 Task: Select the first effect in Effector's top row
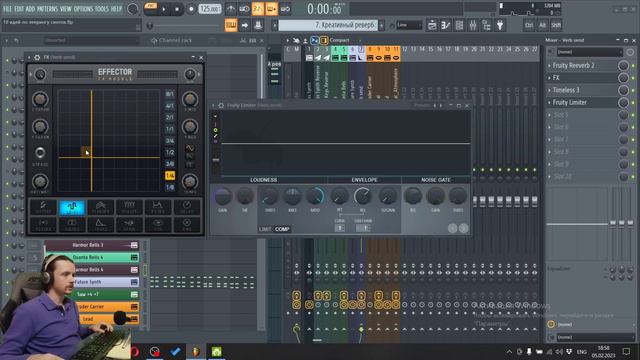tap(43, 207)
